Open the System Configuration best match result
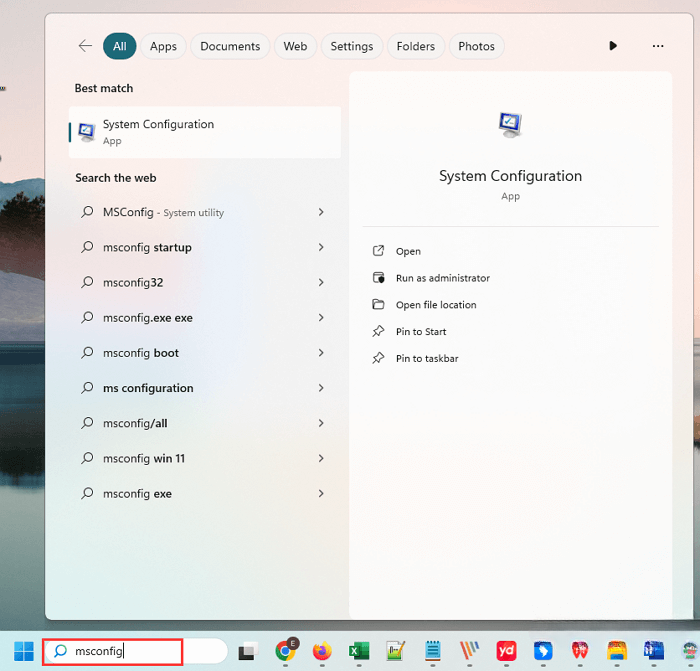Image resolution: width=700 pixels, height=671 pixels. 205,132
